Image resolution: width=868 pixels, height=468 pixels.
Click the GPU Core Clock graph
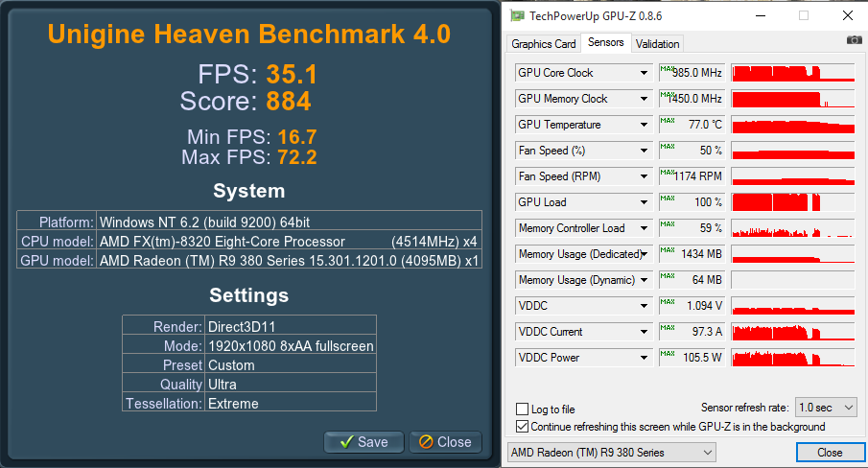793,73
